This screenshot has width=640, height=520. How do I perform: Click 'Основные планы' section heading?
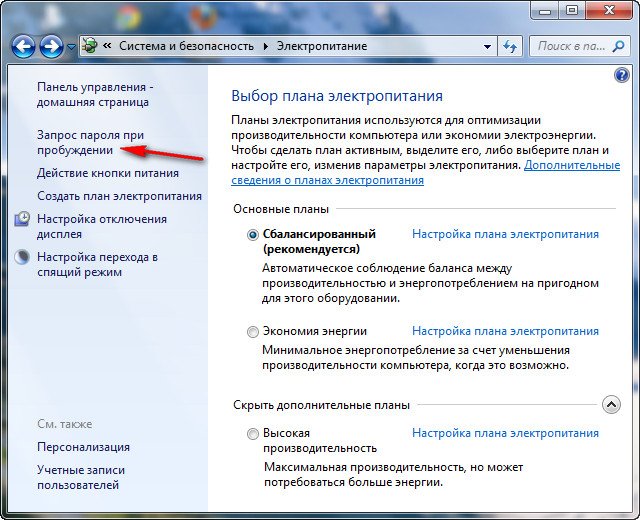[281, 209]
